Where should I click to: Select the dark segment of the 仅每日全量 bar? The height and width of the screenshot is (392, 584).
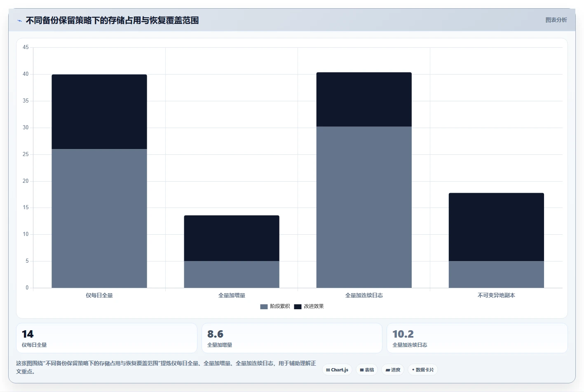click(x=99, y=112)
